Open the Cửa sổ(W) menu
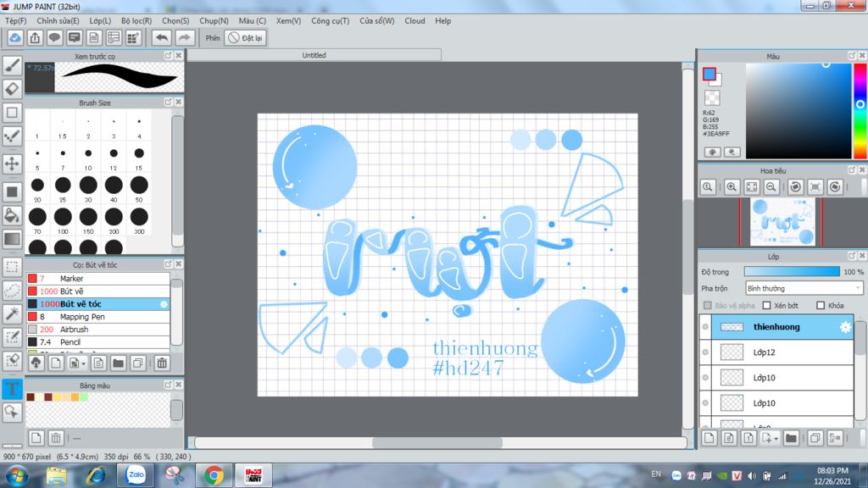Screen dimensions: 868x488 coord(377,21)
